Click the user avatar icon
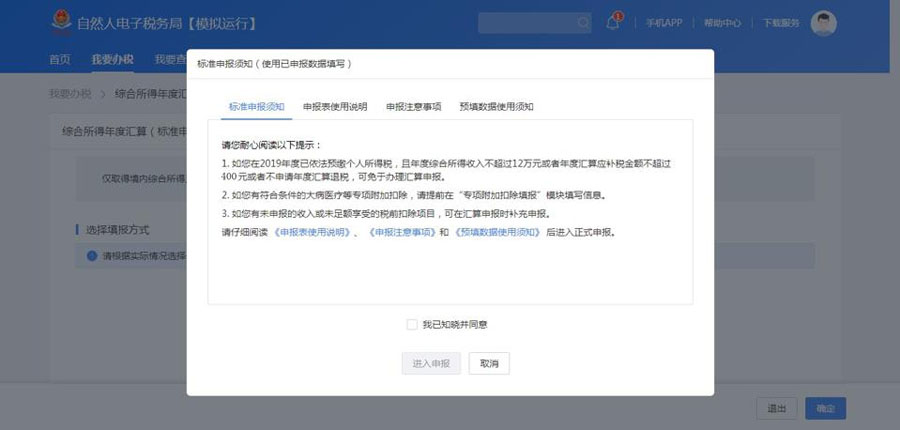Screen dimensions: 900x430 pyautogui.click(x=823, y=23)
